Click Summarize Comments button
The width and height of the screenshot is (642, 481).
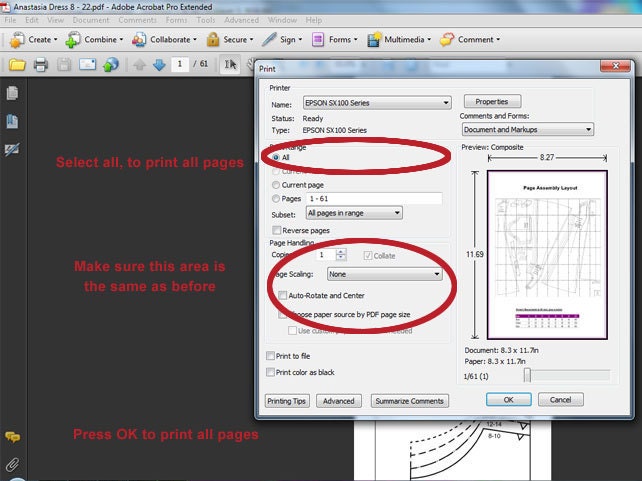click(x=409, y=401)
